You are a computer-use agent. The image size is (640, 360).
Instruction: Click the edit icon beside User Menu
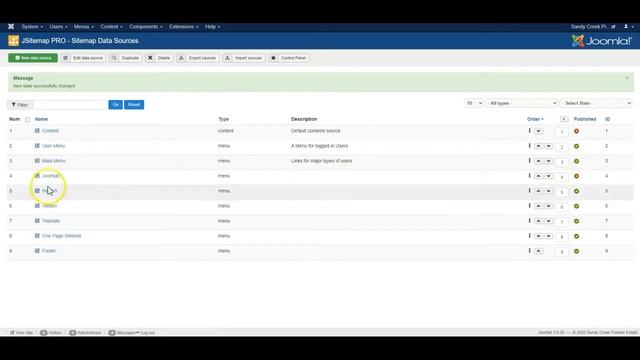(37, 146)
